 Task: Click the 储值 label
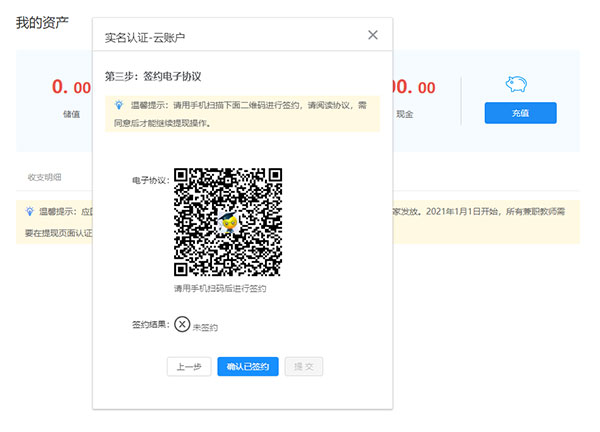[x=72, y=114]
